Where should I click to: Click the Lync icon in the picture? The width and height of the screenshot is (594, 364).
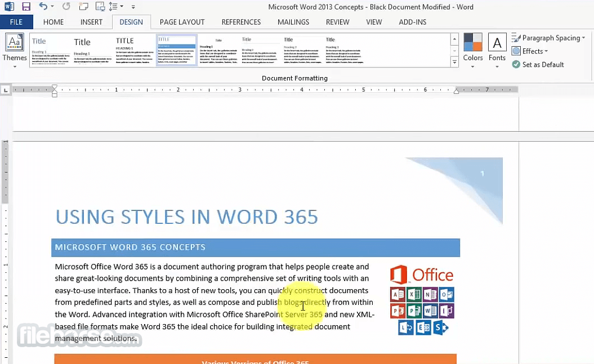[406, 327]
